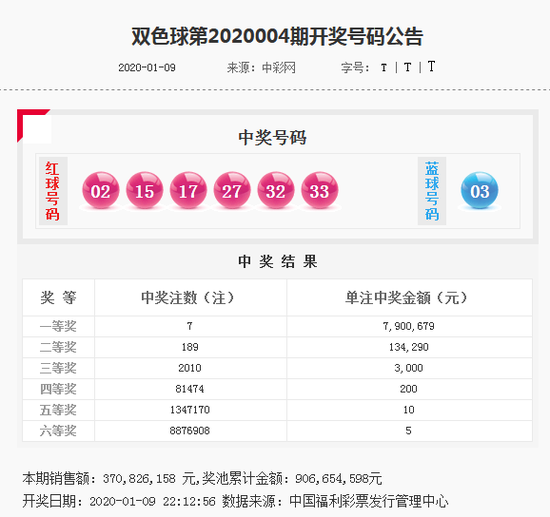Click the blue ball numbered 03
The width and height of the screenshot is (550, 517).
[479, 190]
